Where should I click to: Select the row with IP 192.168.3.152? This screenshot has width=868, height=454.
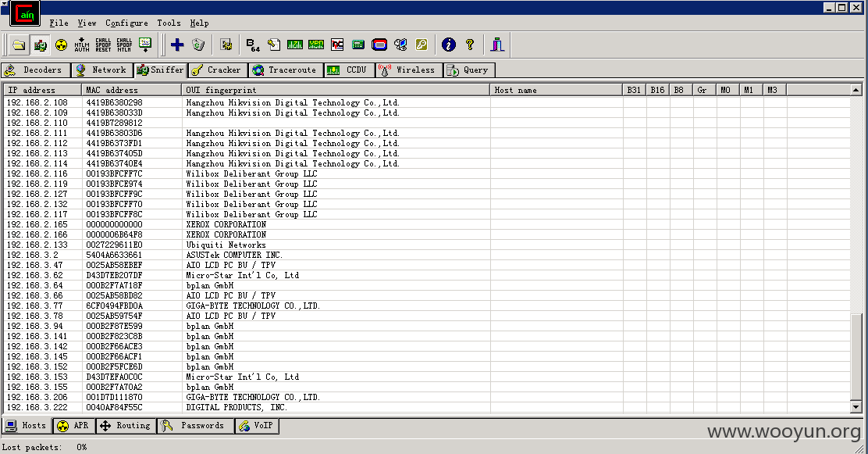[427, 367]
